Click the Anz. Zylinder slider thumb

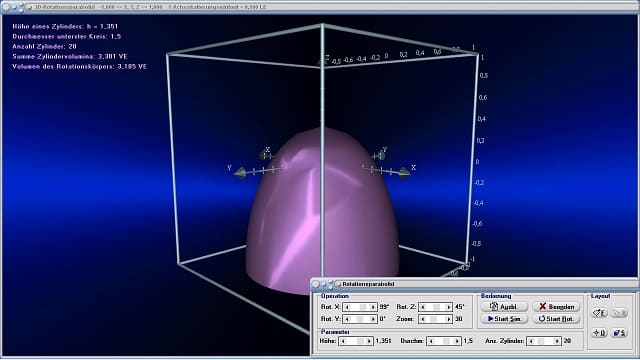541,341
